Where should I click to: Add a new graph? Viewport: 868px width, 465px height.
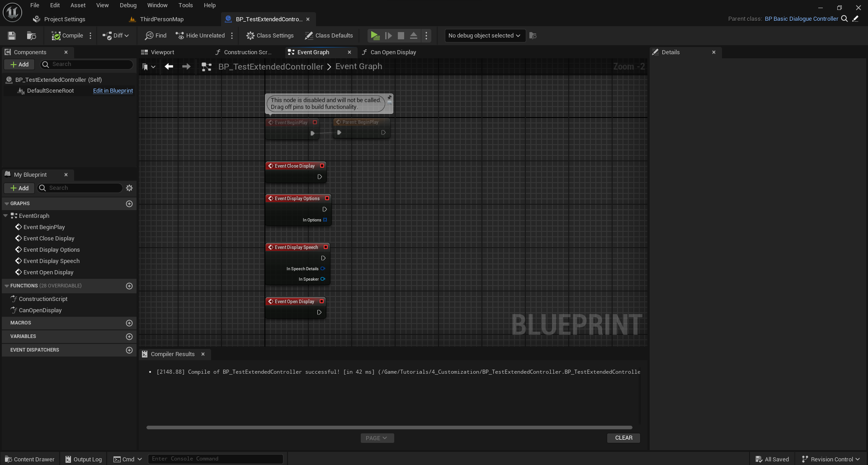[x=129, y=204]
